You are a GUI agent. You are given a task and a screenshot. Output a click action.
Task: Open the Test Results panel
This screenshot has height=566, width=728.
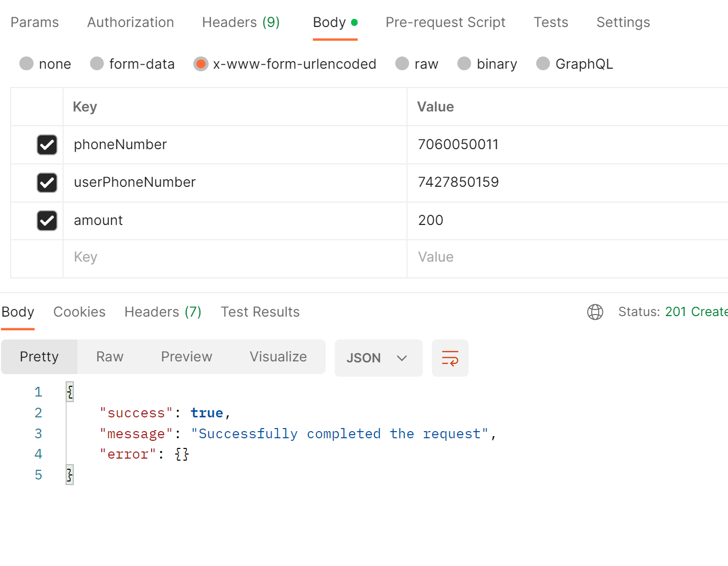coord(260,312)
